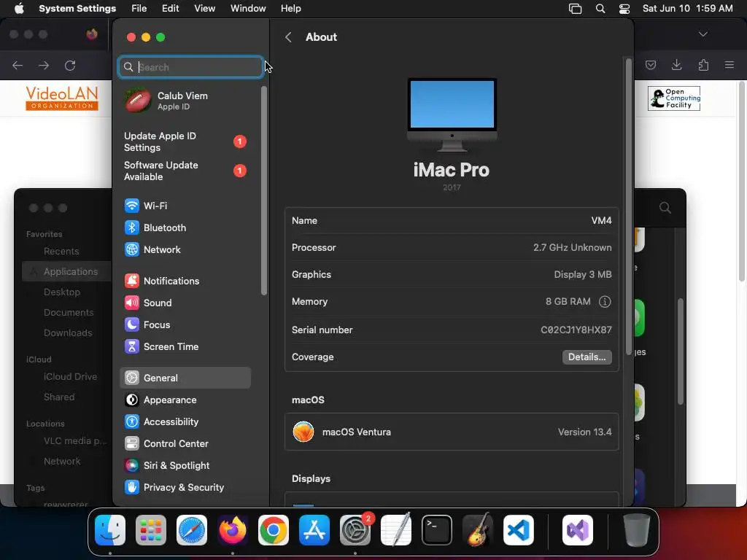
Task: Click the date and time clock
Action: click(x=687, y=9)
